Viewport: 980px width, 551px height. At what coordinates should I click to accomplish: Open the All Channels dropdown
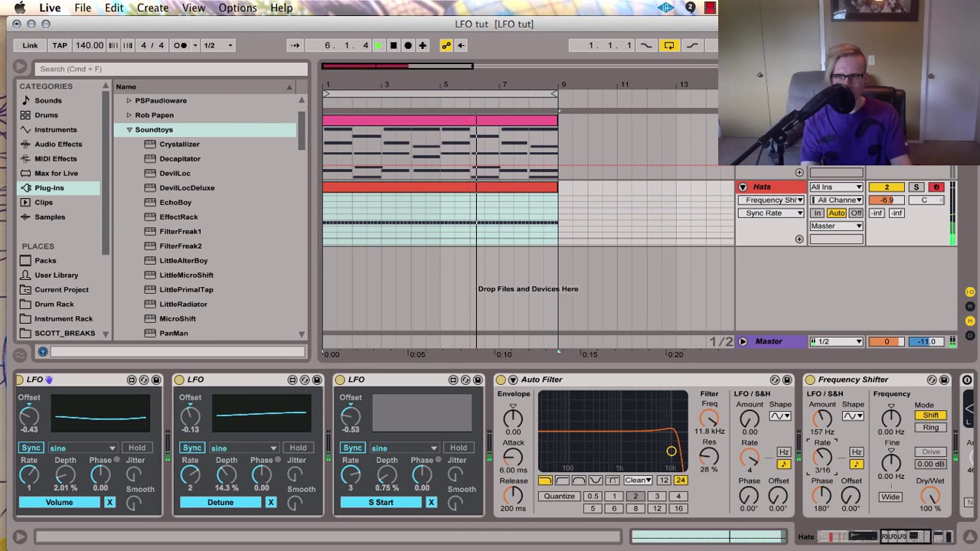(x=836, y=200)
